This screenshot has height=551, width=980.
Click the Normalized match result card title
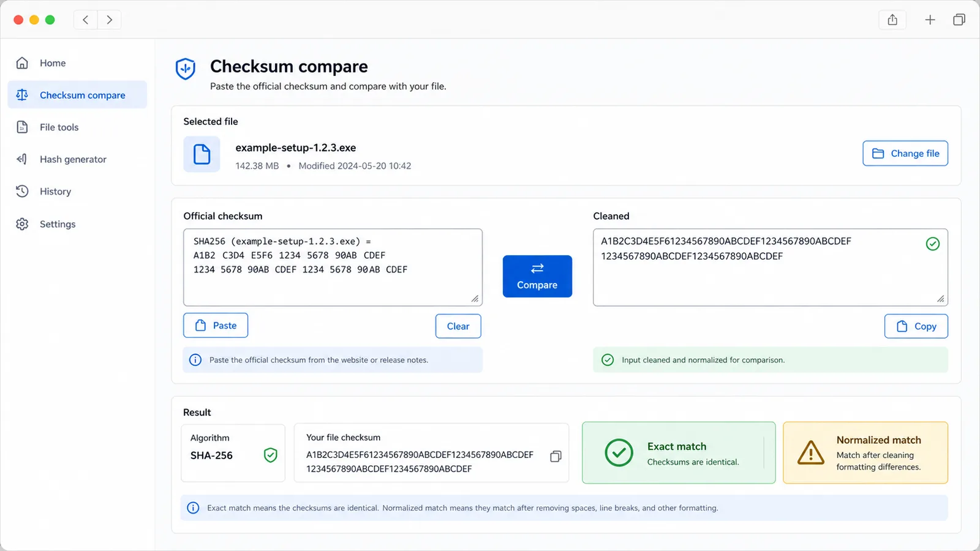pos(879,440)
